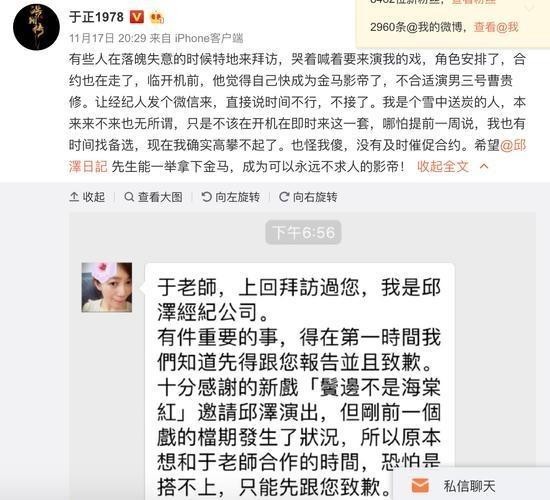Click the orange V verified badge
This screenshot has width=550, height=500.
[x=136, y=17]
